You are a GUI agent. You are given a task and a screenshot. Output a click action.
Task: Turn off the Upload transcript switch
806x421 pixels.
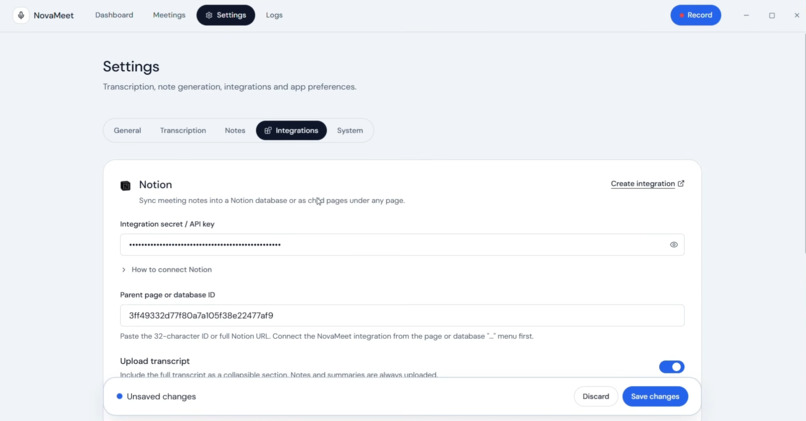(x=671, y=367)
